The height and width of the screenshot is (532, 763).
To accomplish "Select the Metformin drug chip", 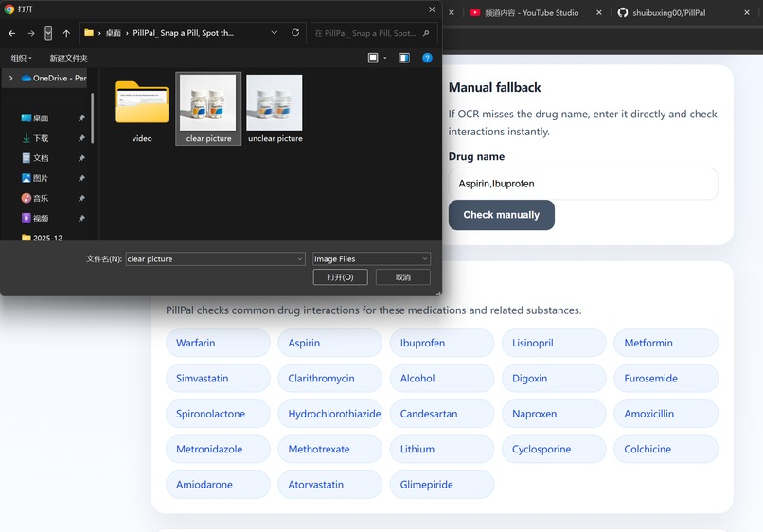I will 666,343.
